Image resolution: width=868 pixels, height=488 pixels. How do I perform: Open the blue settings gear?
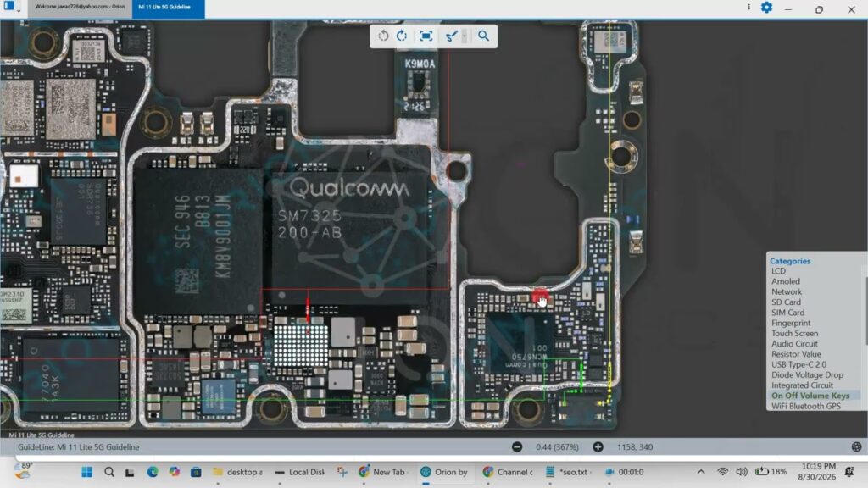pyautogui.click(x=766, y=7)
